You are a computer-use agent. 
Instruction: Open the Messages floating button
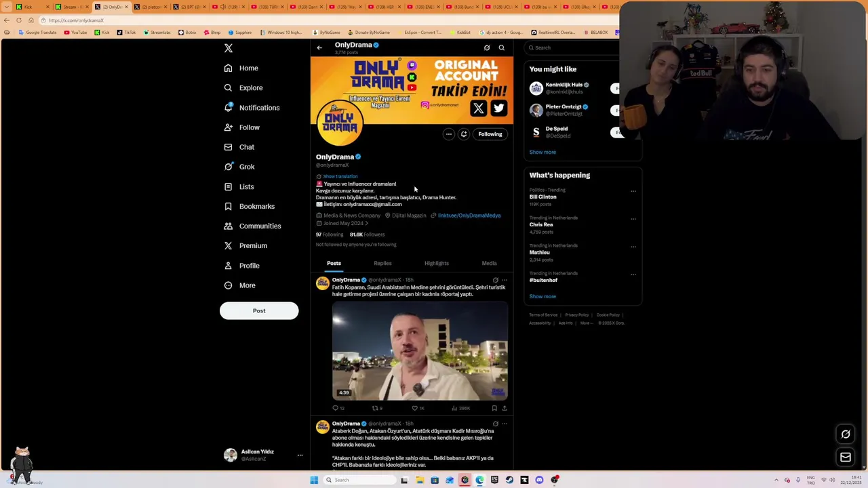(846, 457)
